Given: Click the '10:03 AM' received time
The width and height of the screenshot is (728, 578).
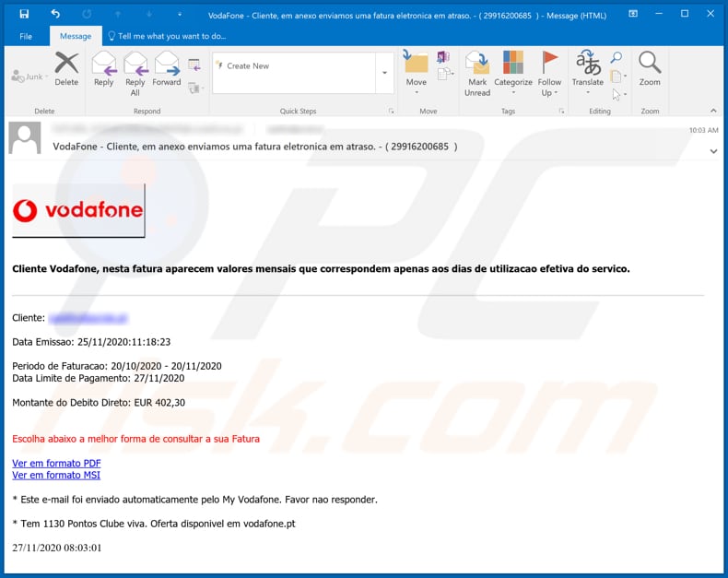Looking at the screenshot, I should click(x=703, y=130).
